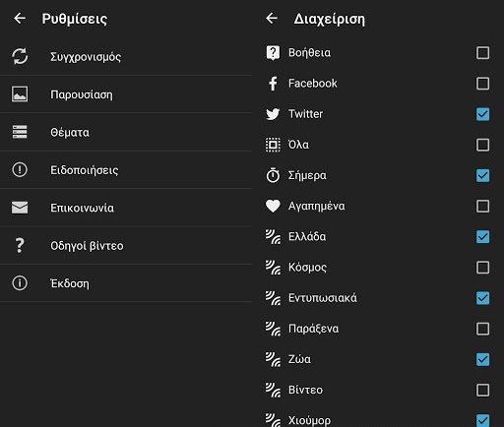Viewport: 504px width, 427px height.
Task: Tap the Ειδοποιήσεις alert icon
Action: 20,170
